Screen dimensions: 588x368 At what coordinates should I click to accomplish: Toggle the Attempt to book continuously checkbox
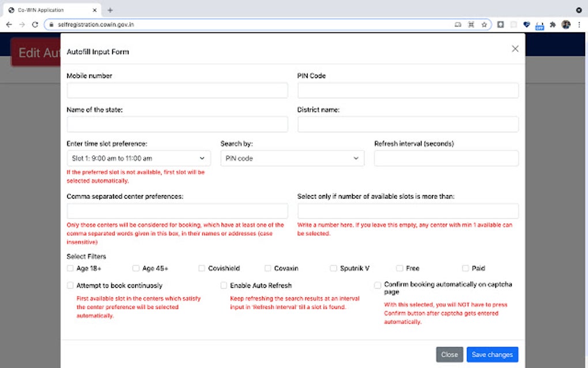pyautogui.click(x=70, y=286)
